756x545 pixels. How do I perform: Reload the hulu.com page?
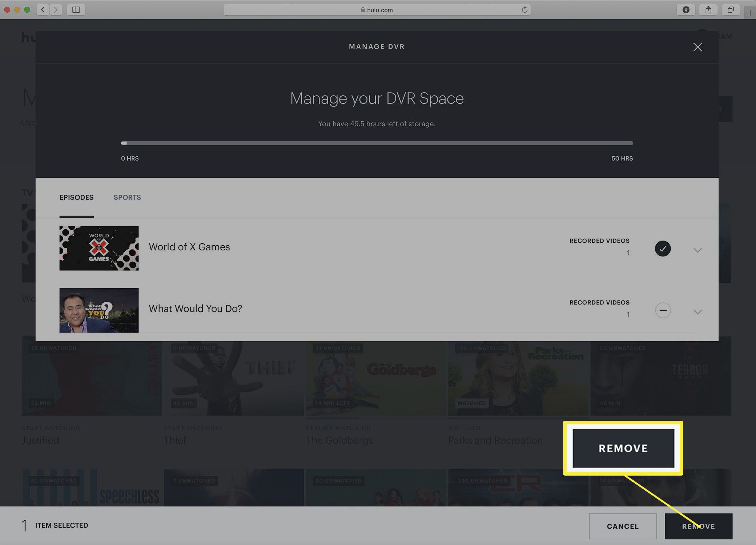coord(524,10)
